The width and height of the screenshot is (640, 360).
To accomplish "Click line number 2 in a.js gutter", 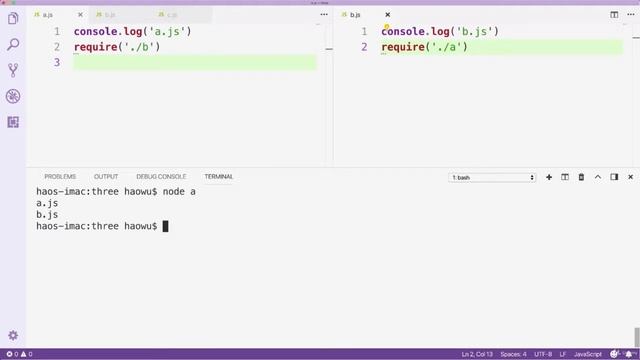I will 57,47.
